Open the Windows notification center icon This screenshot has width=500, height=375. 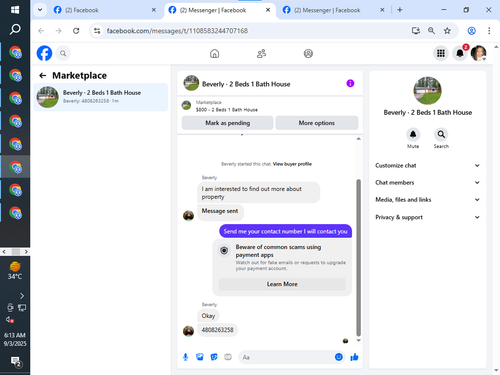tap(15, 361)
